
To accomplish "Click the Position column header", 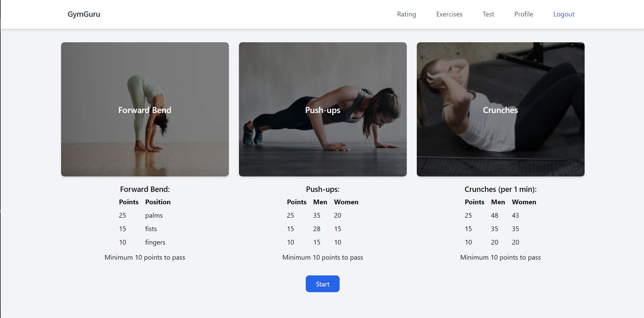I will tap(158, 202).
